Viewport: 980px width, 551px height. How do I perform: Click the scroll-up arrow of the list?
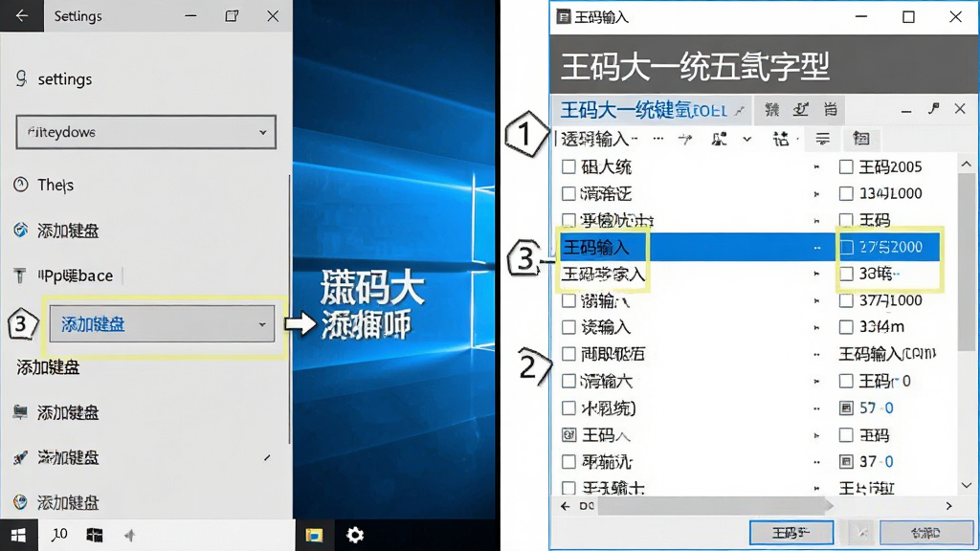click(x=967, y=164)
